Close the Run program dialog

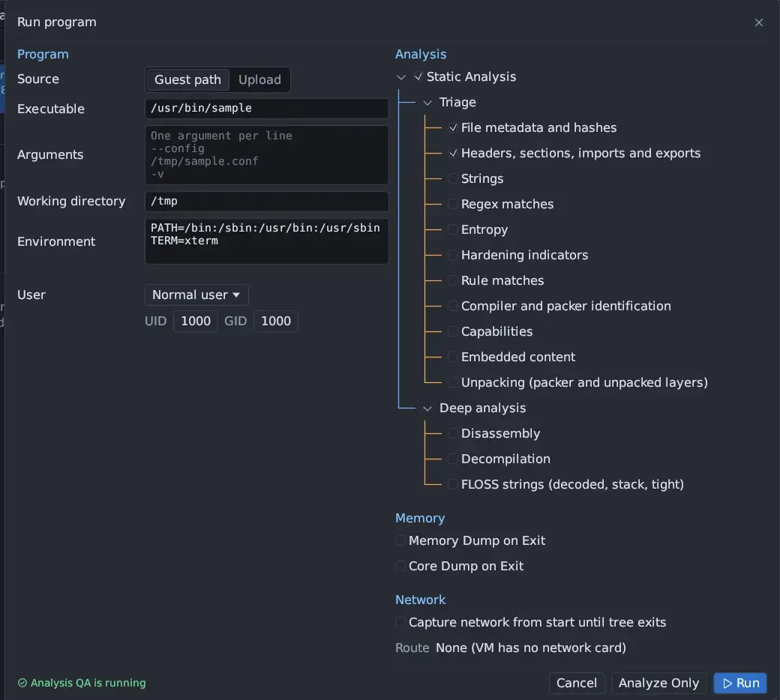[758, 22]
